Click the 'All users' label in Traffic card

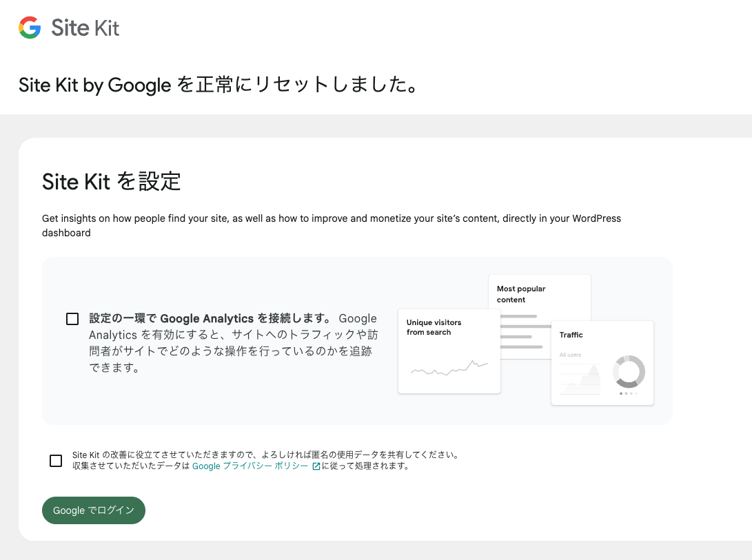click(x=570, y=355)
